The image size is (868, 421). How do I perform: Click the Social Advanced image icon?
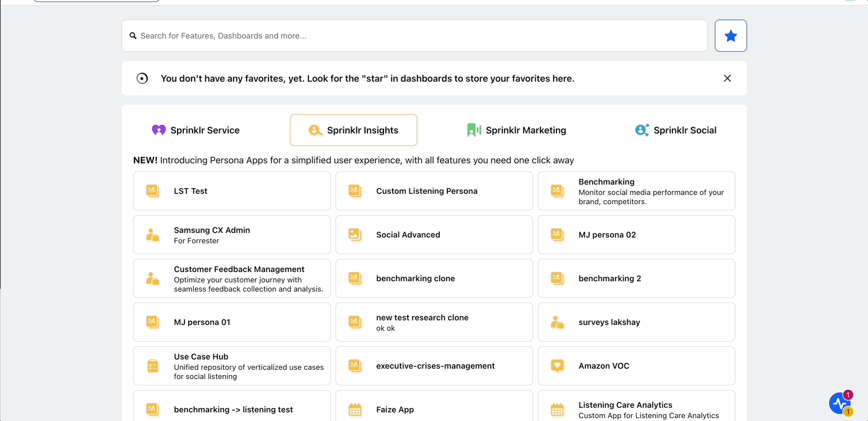355,235
